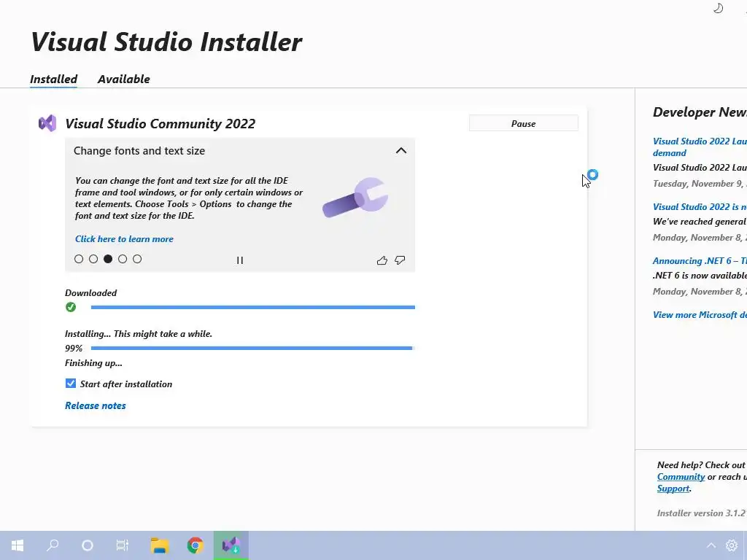Click the Downloaded progress bar
Image resolution: width=747 pixels, height=560 pixels.
253,307
